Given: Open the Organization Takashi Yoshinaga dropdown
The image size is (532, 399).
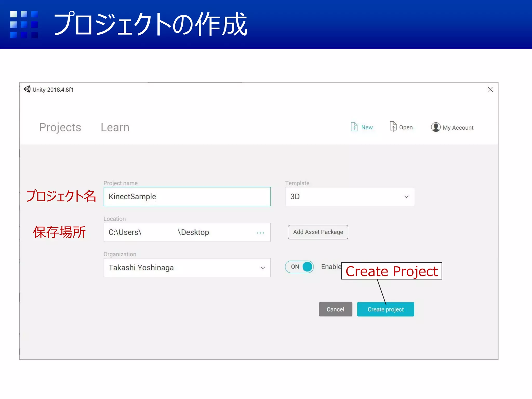Looking at the screenshot, I should click(187, 268).
